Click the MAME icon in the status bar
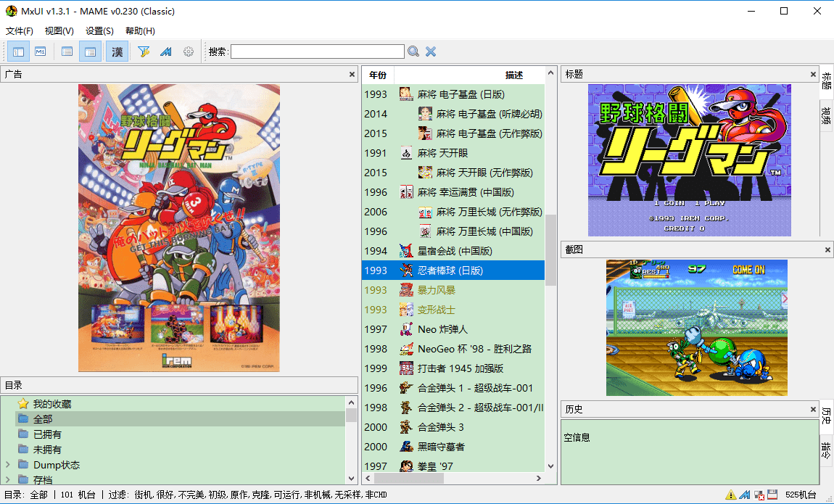The height and width of the screenshot is (504, 834). coord(744,495)
